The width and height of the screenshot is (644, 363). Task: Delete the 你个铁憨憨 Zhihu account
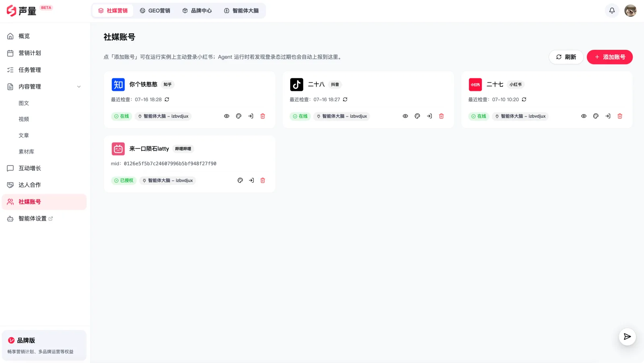[x=263, y=116]
